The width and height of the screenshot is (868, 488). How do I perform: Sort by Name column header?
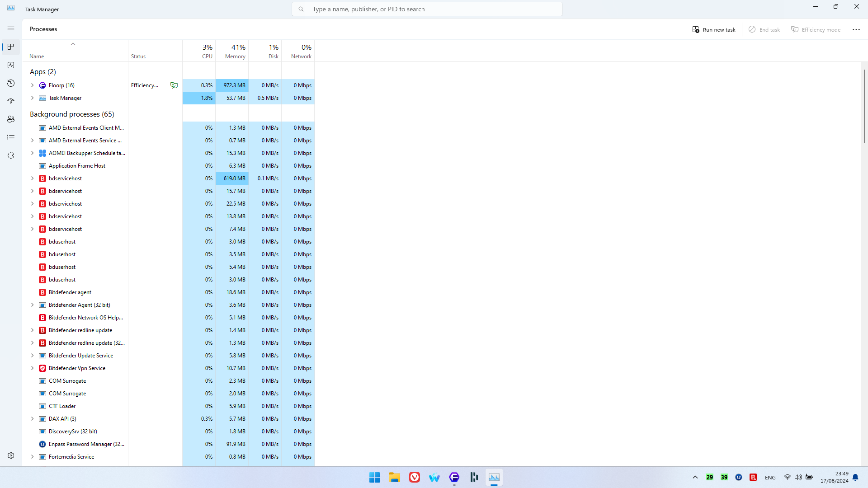[x=75, y=51]
